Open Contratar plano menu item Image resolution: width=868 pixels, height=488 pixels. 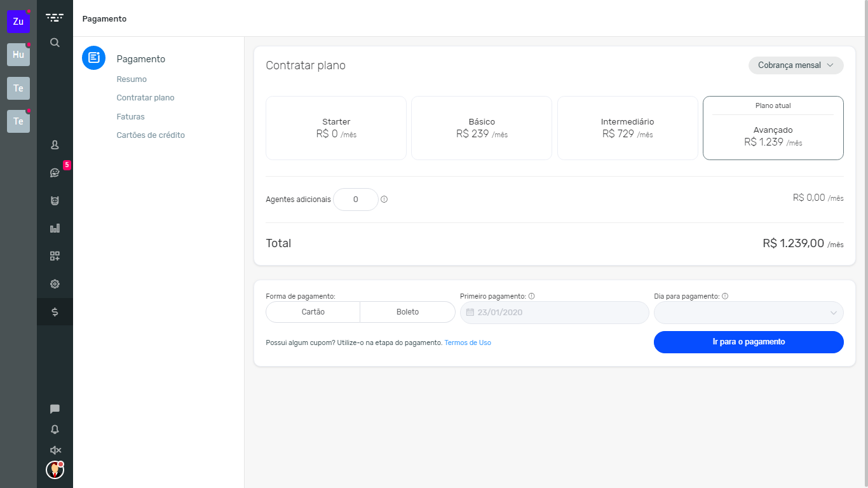click(146, 98)
